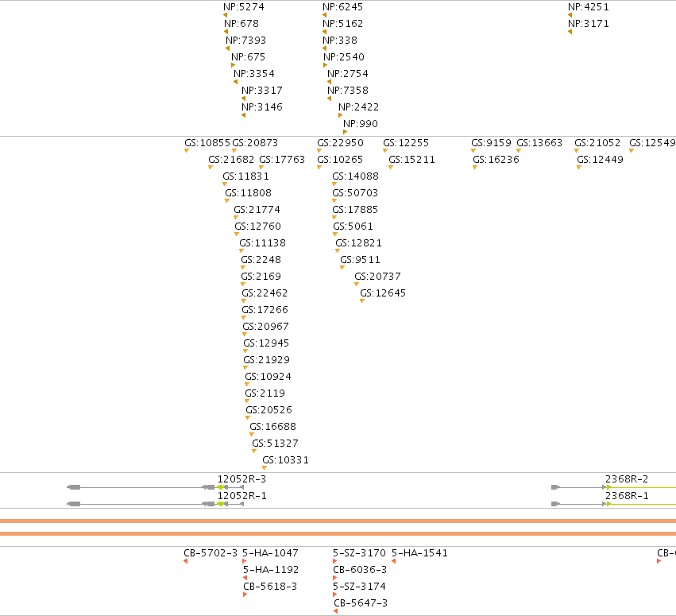This screenshot has height=616, width=676.
Task: Click the CB-5618-3 label
Action: [270, 587]
